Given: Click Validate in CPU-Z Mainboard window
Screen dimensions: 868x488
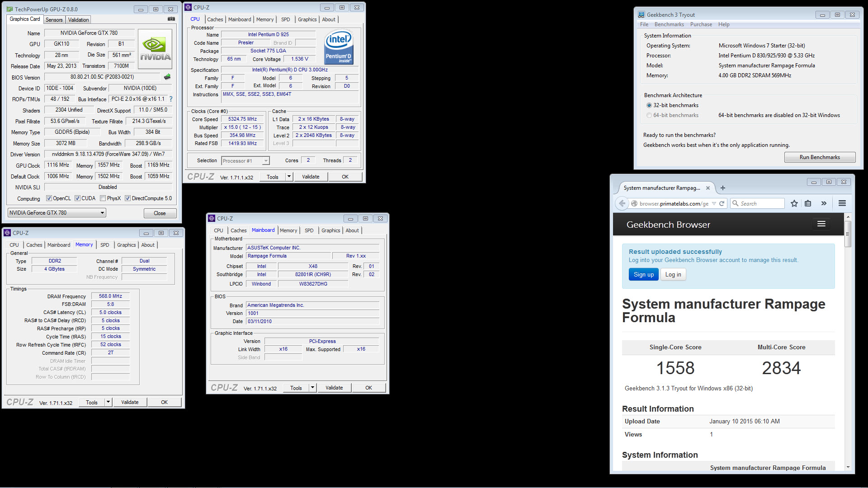Looking at the screenshot, I should point(334,388).
